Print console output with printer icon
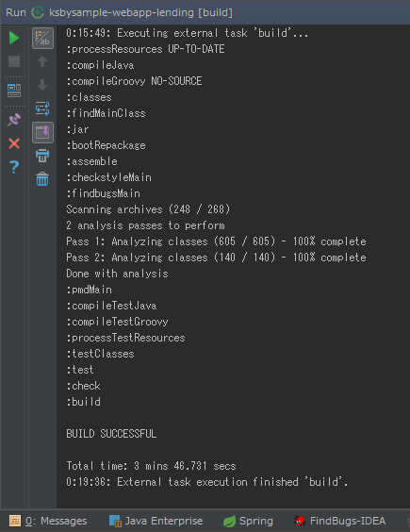 (x=42, y=156)
